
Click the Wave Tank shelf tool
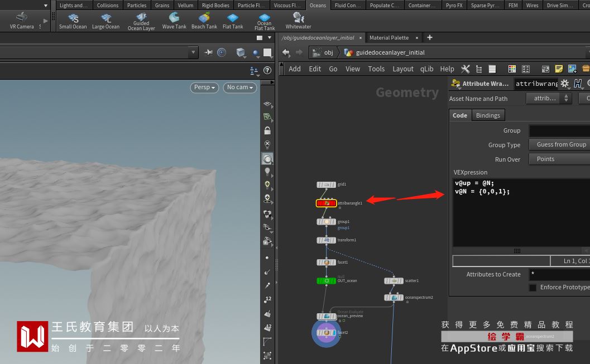(x=174, y=21)
